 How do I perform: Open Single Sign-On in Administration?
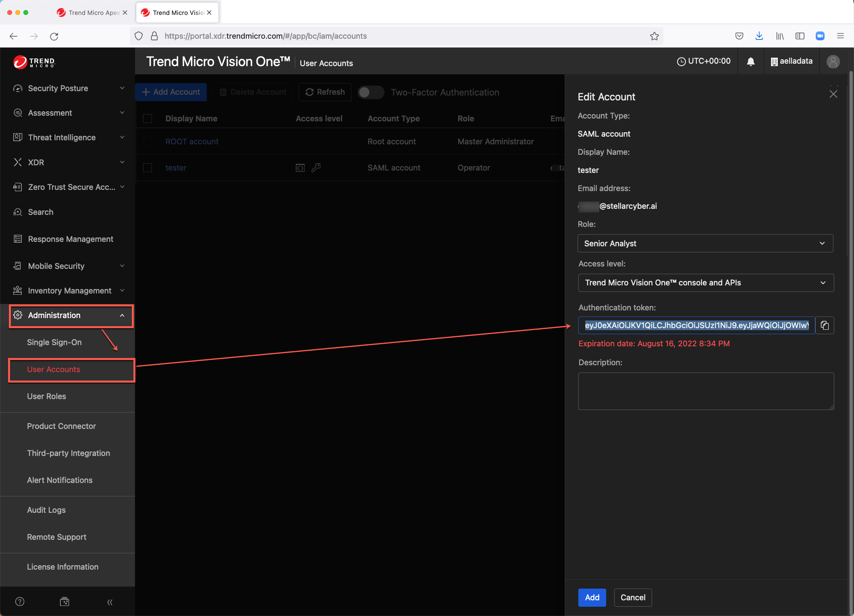(54, 342)
